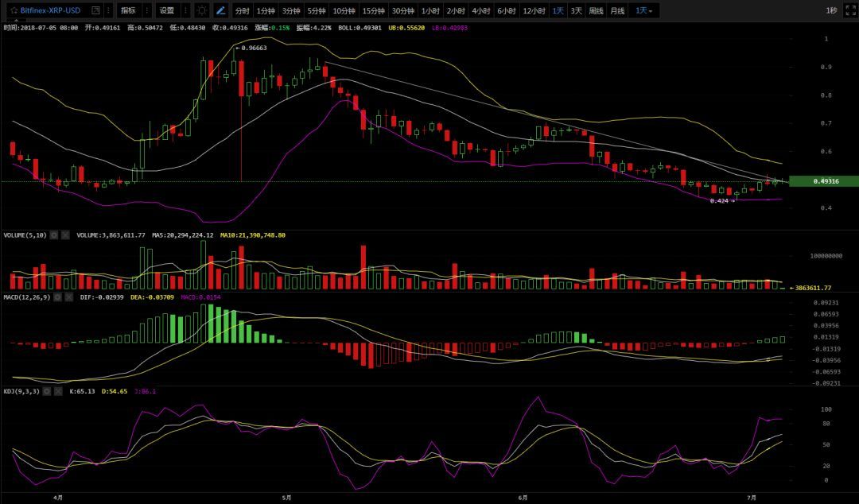The image size is (859, 504).
Task: Open the 指标 indicators button
Action: click(128, 10)
